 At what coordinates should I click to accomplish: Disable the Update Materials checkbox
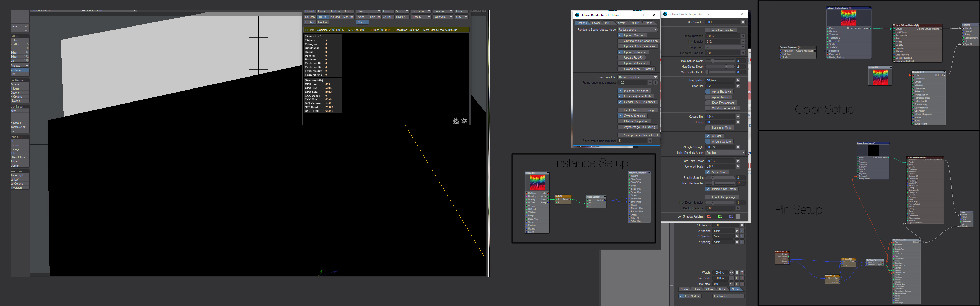[x=620, y=35]
